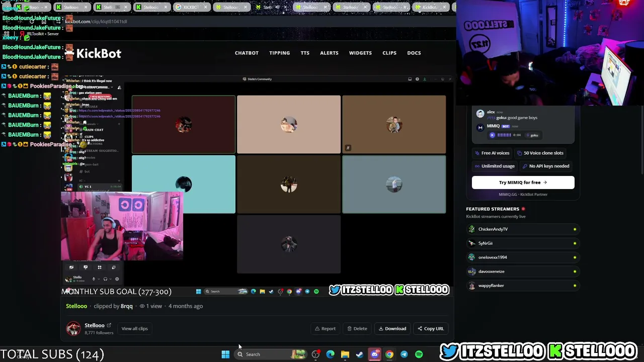Click the MIMIQ audio waveform bar
This screenshot has height=362, width=644.
pos(504,135)
